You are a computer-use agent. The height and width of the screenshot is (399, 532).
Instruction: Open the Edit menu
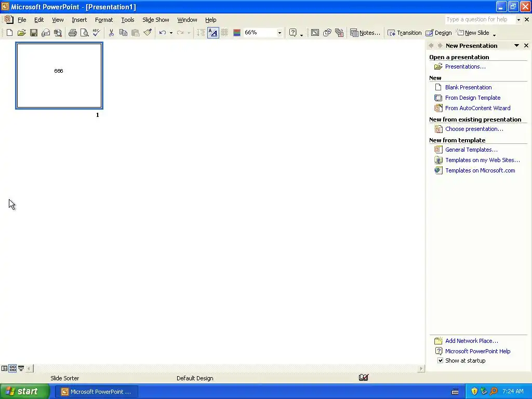point(39,20)
